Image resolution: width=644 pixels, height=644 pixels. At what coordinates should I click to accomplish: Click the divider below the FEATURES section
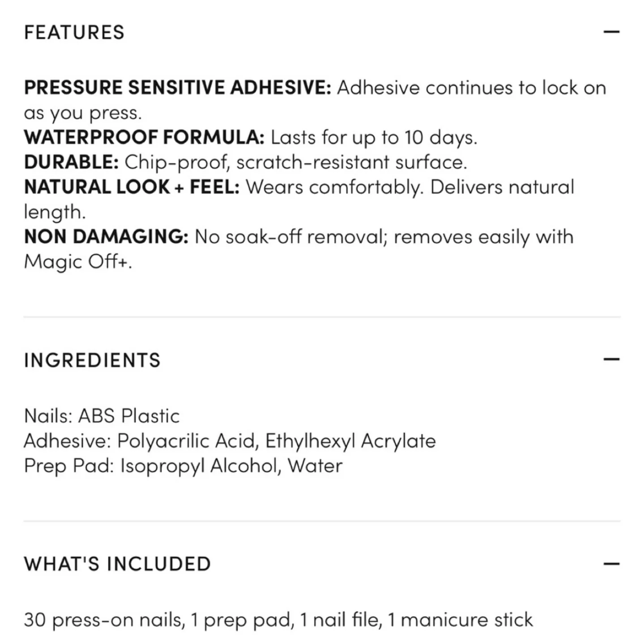tap(322, 316)
